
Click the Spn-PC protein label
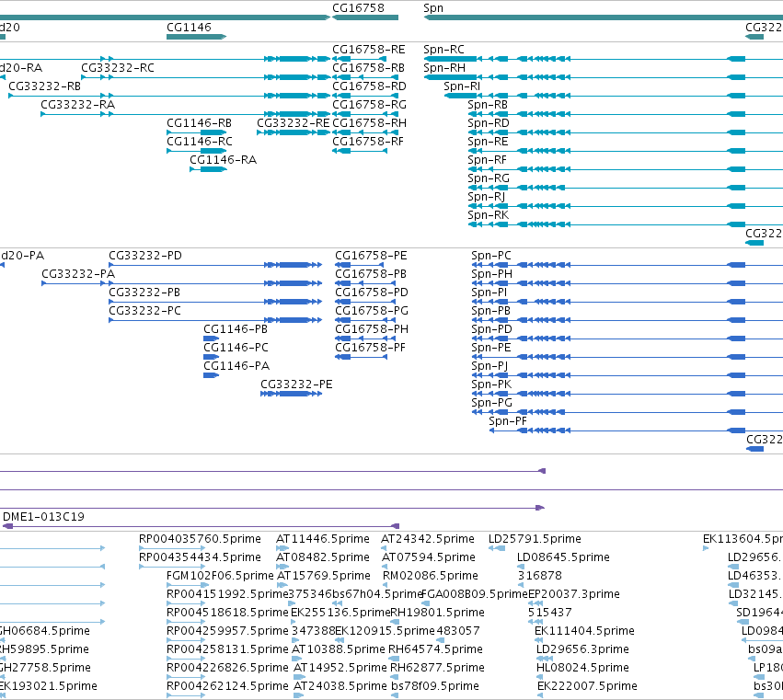tap(491, 256)
